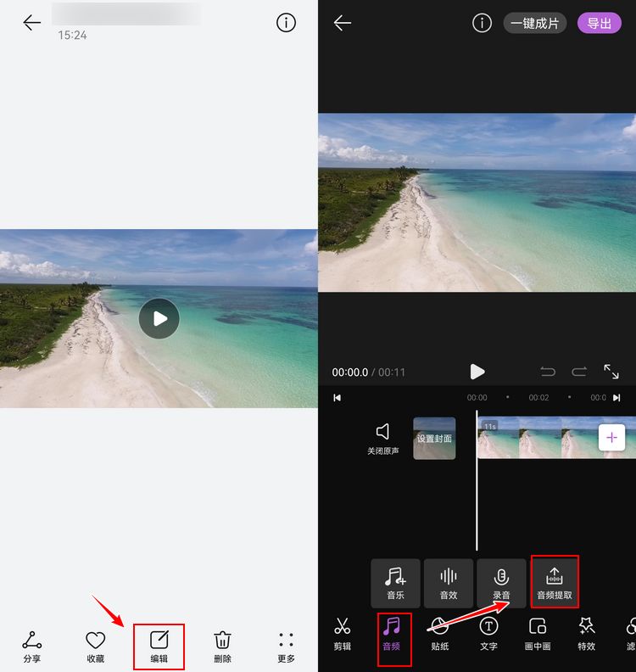Open video info in the gallery viewer

[x=286, y=23]
